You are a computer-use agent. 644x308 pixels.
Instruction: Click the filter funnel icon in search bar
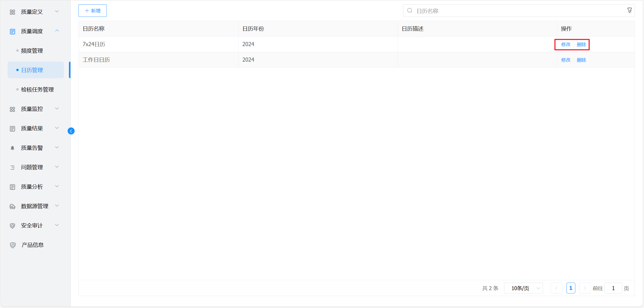point(629,11)
